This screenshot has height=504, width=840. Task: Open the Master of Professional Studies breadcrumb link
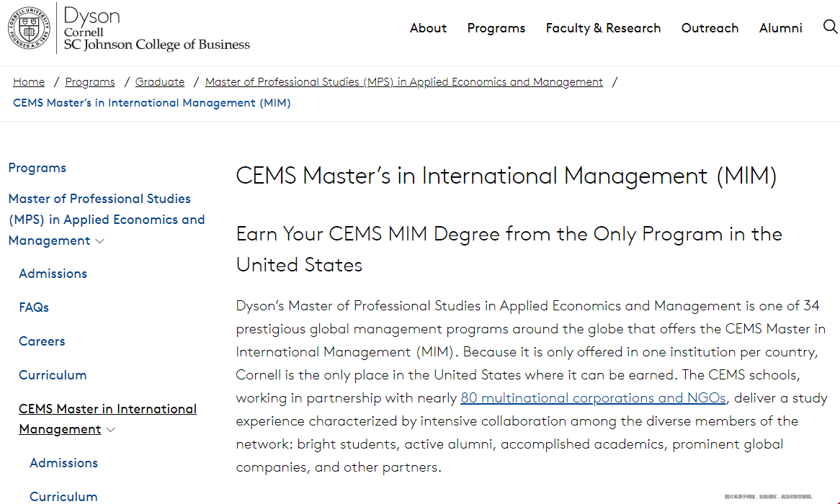click(x=404, y=82)
